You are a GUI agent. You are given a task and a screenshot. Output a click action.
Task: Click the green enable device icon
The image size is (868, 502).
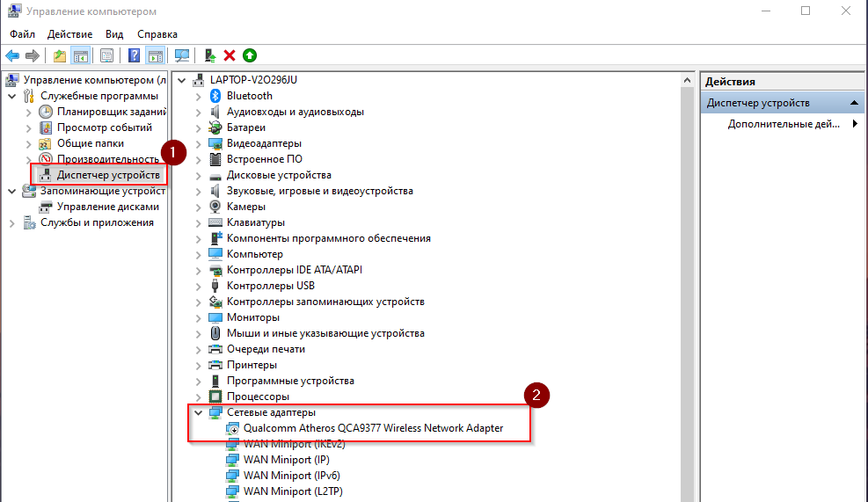(x=250, y=55)
